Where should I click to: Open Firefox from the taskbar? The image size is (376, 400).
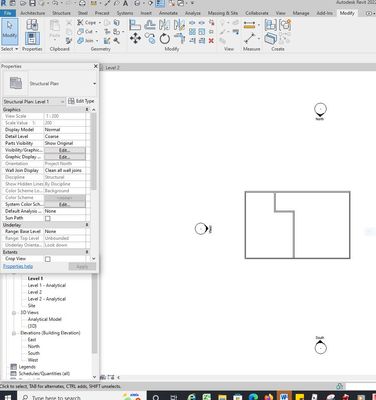coord(269,397)
